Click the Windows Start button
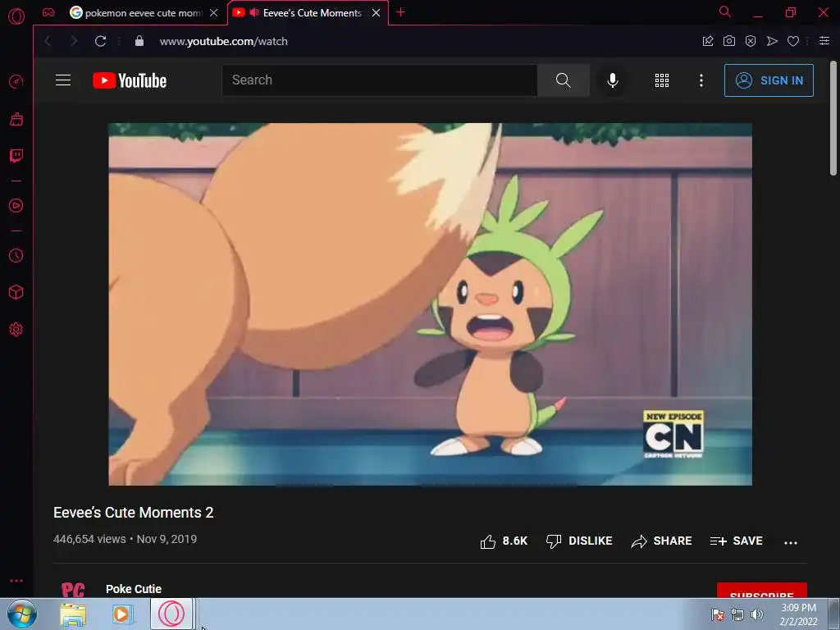This screenshot has height=630, width=840. [x=22, y=614]
